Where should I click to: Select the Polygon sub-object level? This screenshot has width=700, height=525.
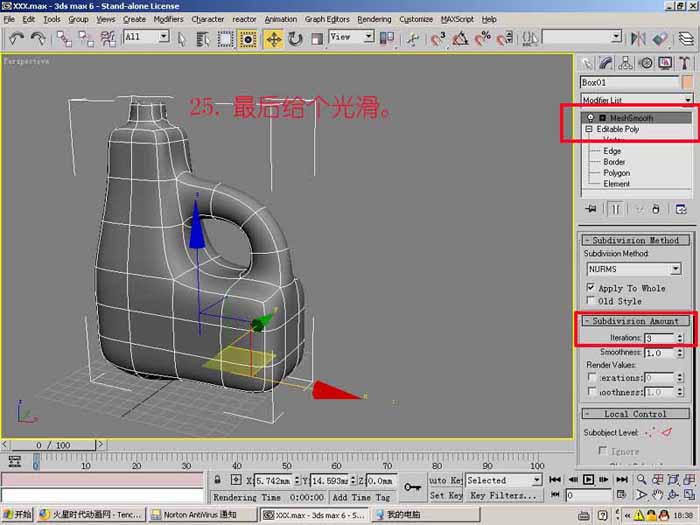point(617,173)
